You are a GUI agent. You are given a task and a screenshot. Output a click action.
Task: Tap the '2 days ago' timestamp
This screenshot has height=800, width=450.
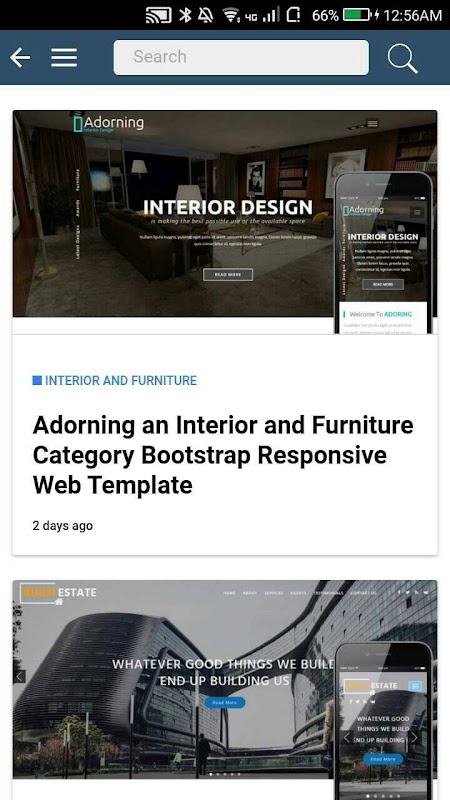63,526
